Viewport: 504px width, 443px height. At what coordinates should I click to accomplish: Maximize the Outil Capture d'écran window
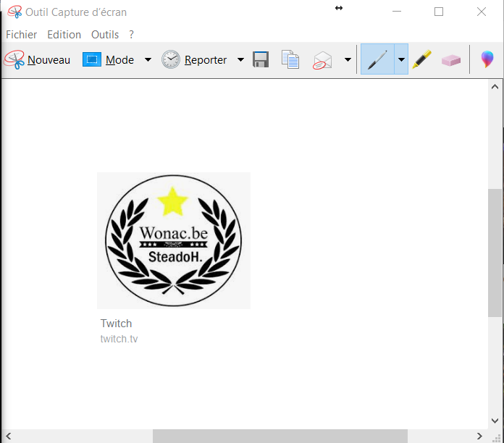tap(439, 12)
